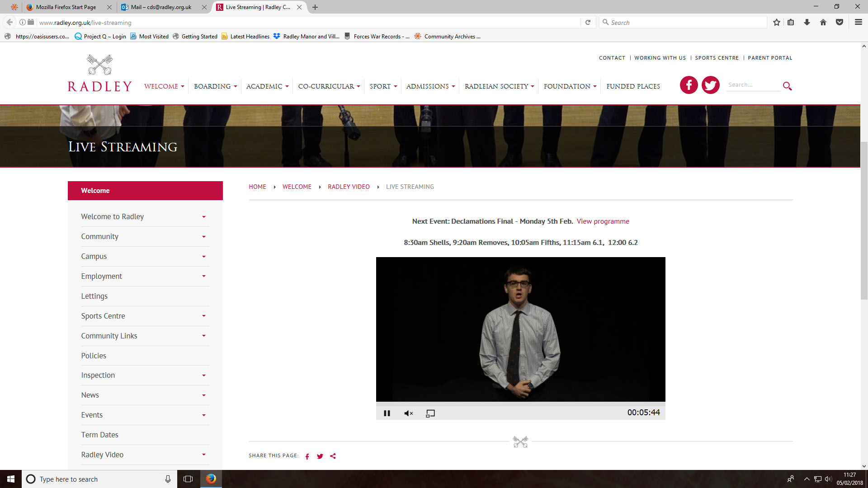Toggle fullscreen on the video player
868x488 pixels.
coord(430,413)
